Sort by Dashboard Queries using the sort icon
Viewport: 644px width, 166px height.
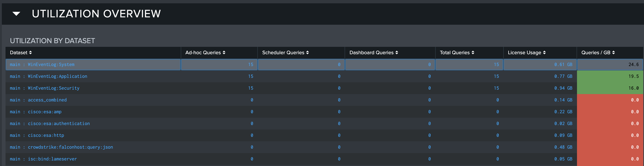click(x=397, y=53)
